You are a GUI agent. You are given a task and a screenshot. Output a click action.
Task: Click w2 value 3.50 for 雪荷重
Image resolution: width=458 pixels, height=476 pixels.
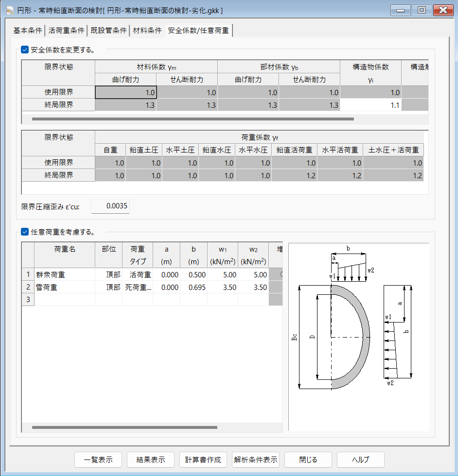(x=253, y=287)
